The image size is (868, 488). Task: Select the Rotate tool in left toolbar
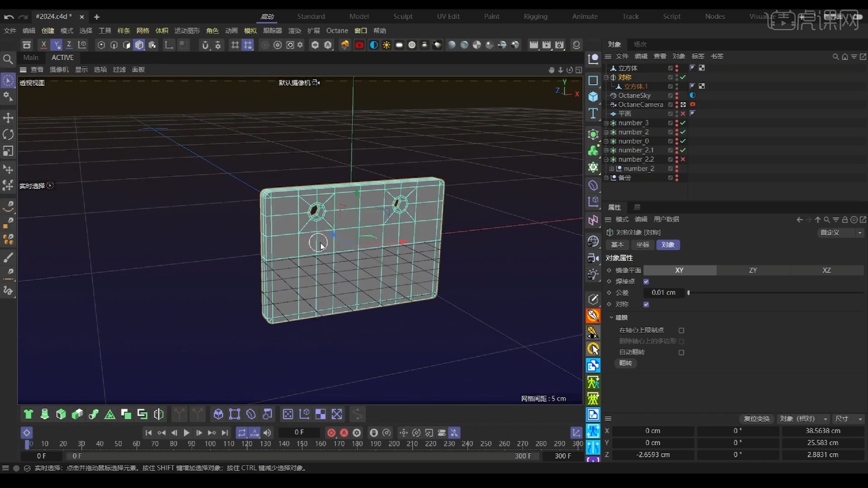[8, 135]
